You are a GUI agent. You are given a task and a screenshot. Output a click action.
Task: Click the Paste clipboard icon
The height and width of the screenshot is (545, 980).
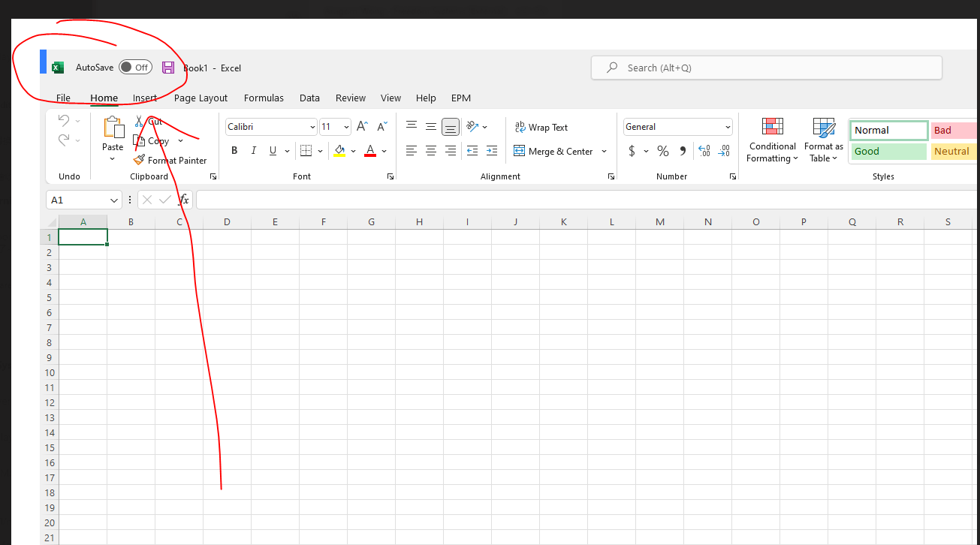pos(113,127)
